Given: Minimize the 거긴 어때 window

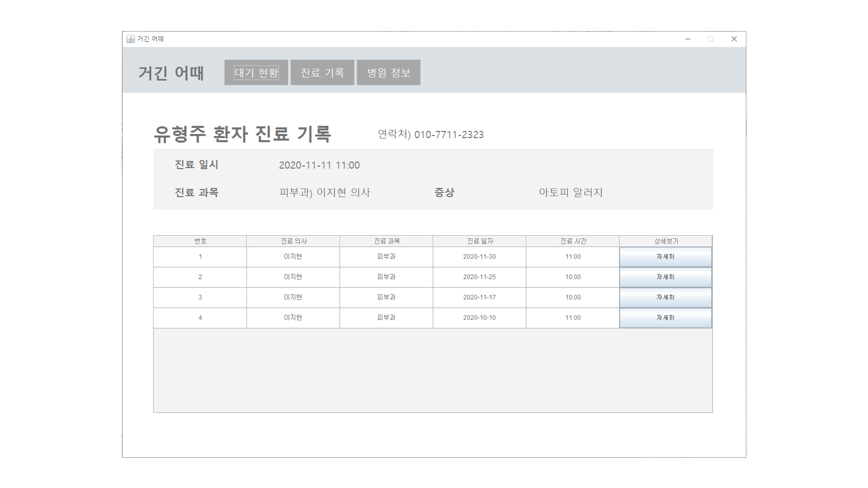Looking at the screenshot, I should click(x=688, y=39).
